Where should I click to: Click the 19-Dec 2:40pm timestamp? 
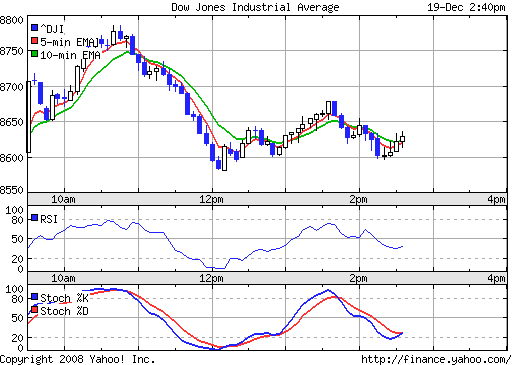click(466, 7)
